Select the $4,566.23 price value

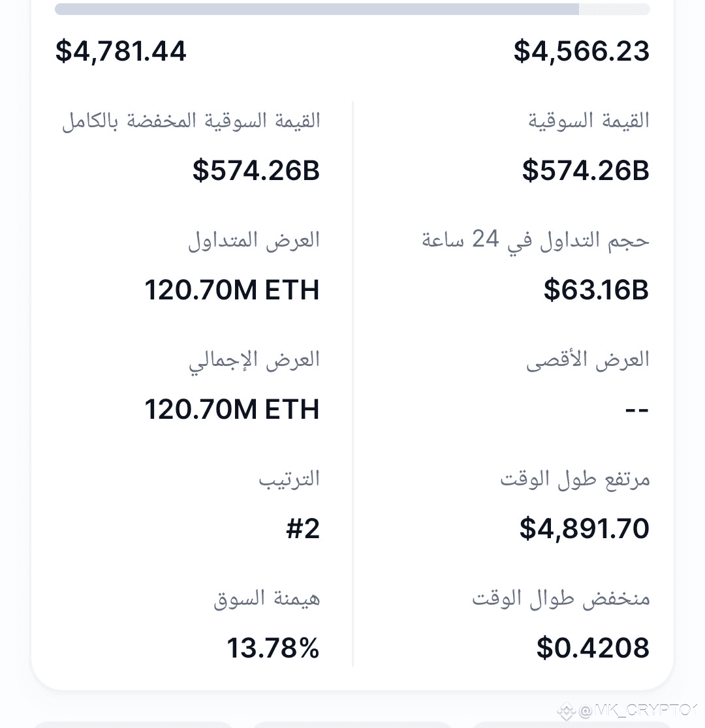pos(582,51)
